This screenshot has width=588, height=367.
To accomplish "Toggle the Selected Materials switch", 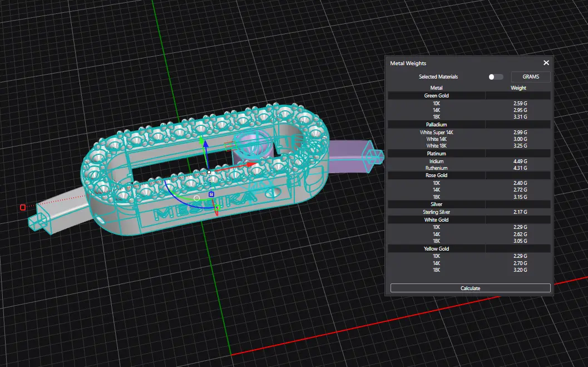I will coord(495,77).
